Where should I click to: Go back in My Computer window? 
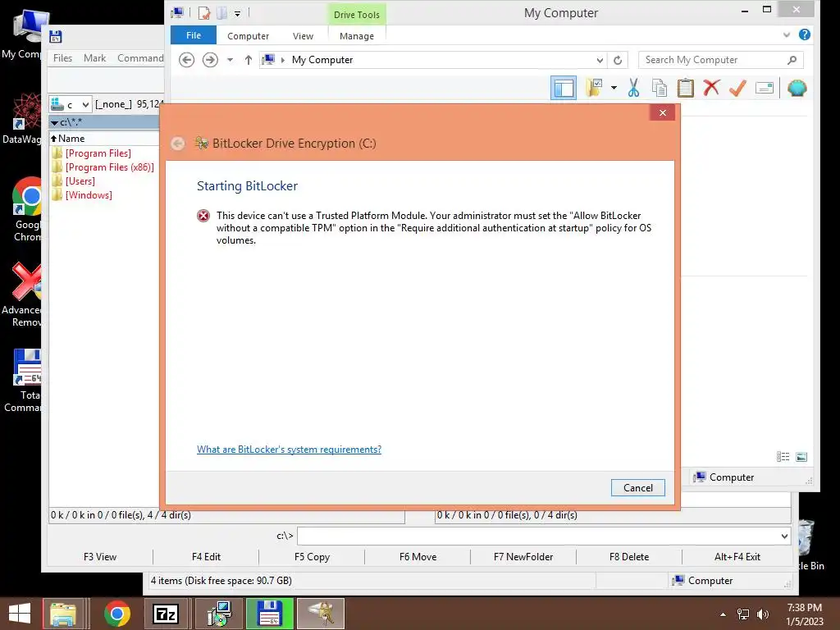pyautogui.click(x=186, y=59)
